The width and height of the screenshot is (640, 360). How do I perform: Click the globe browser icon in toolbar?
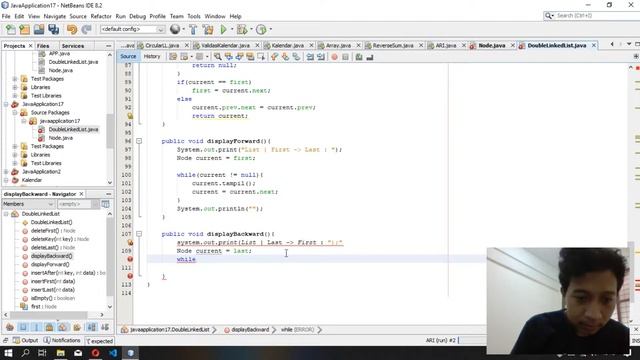tap(175, 29)
